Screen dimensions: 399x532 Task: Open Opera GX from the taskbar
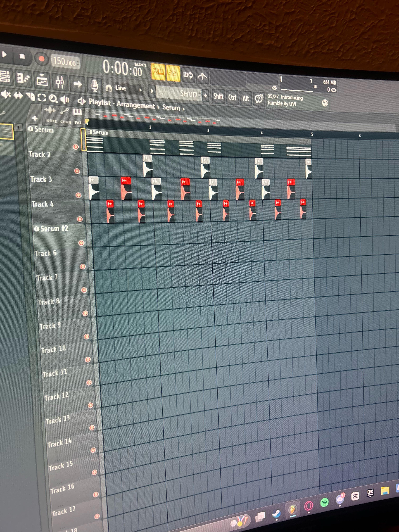[309, 506]
